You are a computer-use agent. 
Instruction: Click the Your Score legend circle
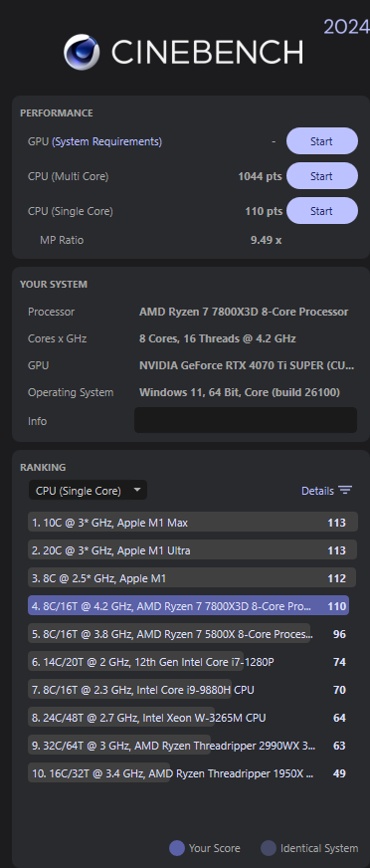coord(176,848)
